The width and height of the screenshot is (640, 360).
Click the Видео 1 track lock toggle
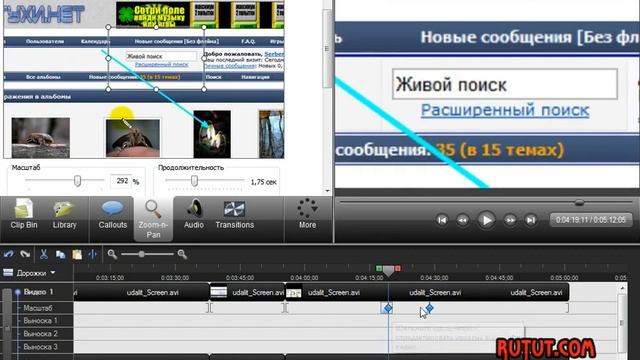18,292
